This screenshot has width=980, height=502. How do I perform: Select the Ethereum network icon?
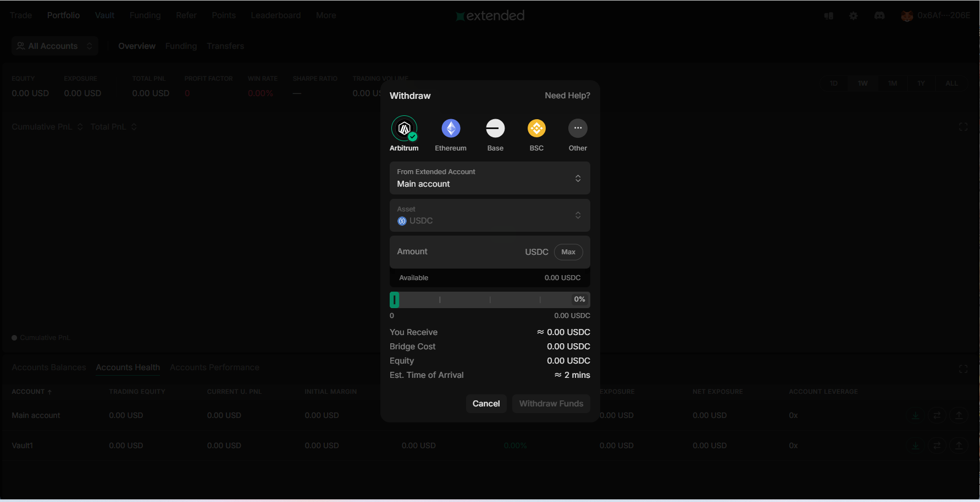(x=451, y=129)
